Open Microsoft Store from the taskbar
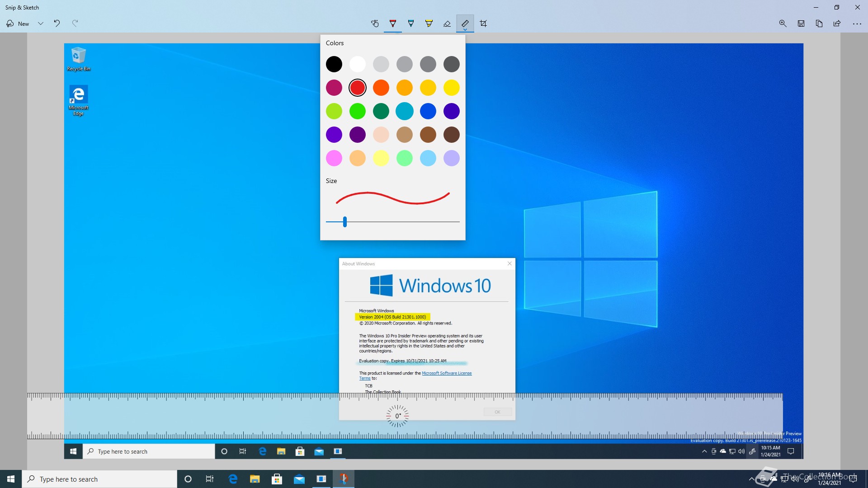 (277, 479)
